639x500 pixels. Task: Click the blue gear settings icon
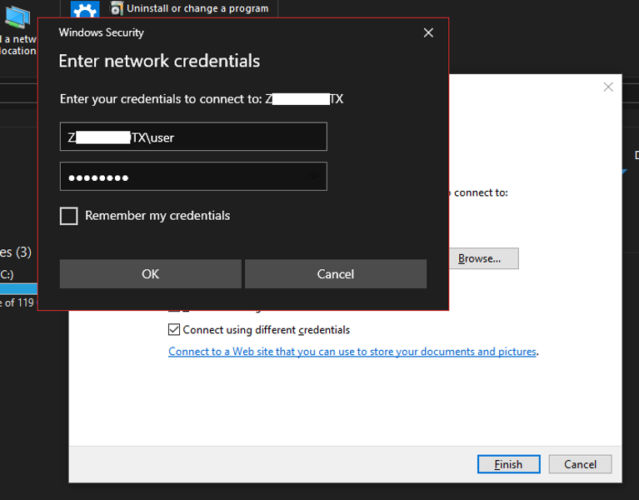(85, 10)
